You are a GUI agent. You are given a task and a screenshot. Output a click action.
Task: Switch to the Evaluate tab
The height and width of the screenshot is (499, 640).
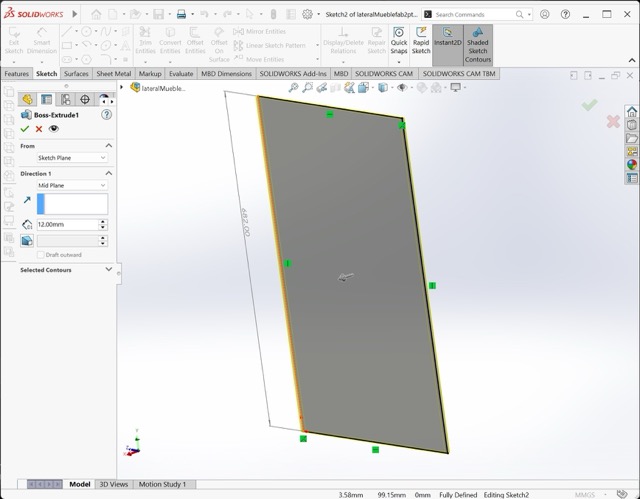(181, 73)
